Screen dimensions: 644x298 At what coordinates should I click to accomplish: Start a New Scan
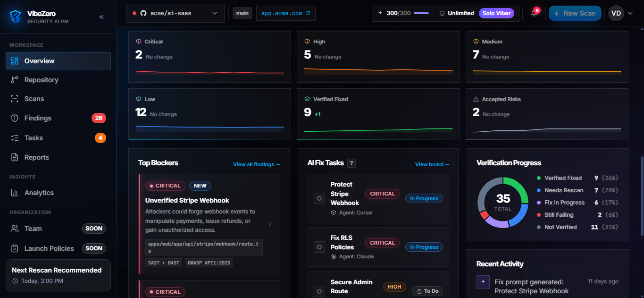[x=575, y=13]
